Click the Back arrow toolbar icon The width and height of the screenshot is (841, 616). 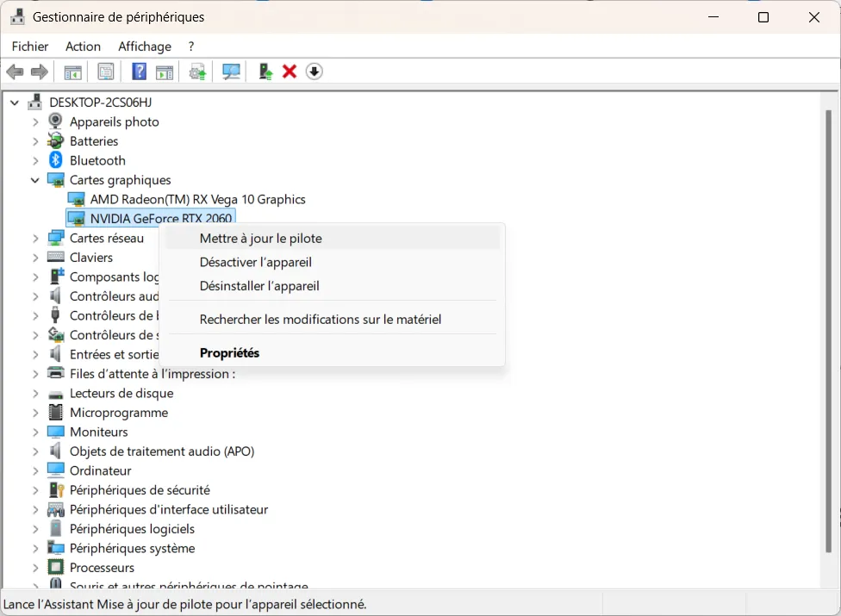point(15,72)
